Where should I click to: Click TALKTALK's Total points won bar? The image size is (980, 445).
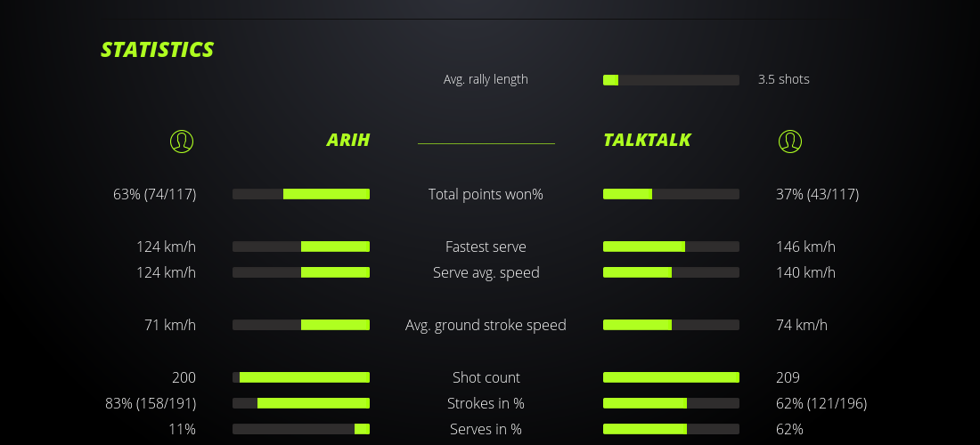[671, 194]
